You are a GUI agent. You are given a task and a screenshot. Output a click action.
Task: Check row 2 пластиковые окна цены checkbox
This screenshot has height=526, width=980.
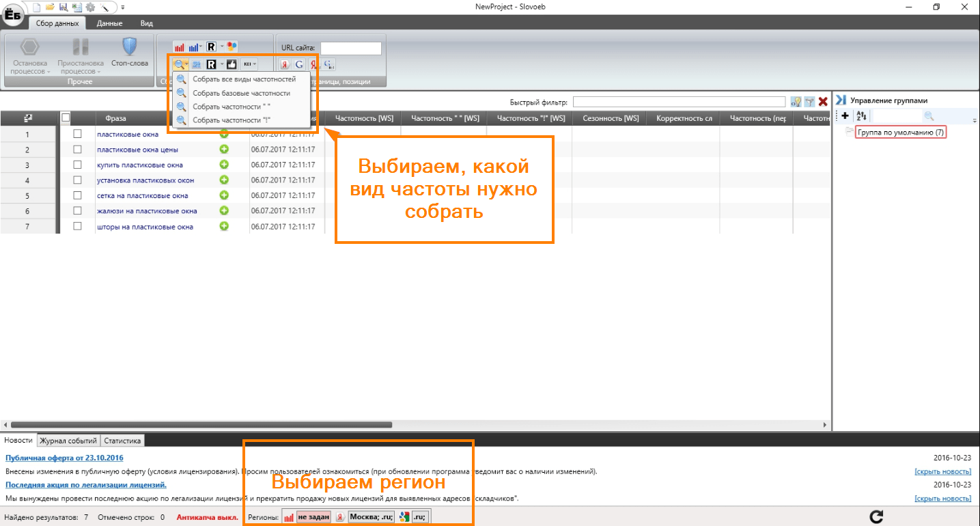click(77, 150)
